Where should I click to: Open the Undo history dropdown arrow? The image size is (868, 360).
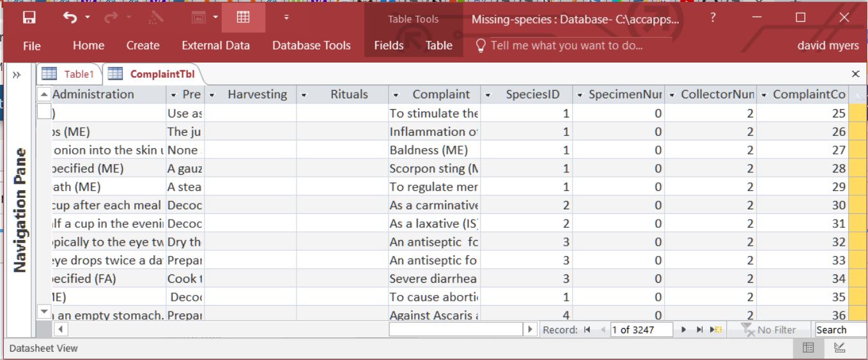coord(88,17)
